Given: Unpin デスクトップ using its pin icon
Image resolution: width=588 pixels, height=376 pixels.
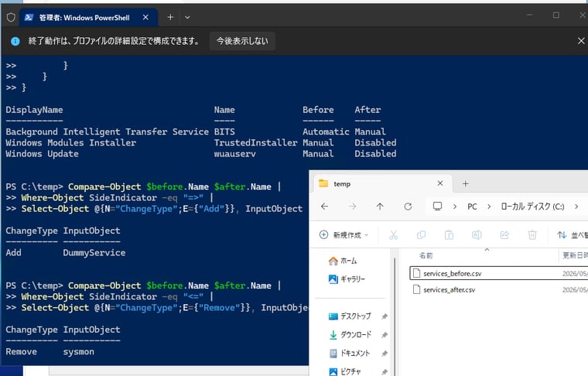Looking at the screenshot, I should tap(385, 316).
